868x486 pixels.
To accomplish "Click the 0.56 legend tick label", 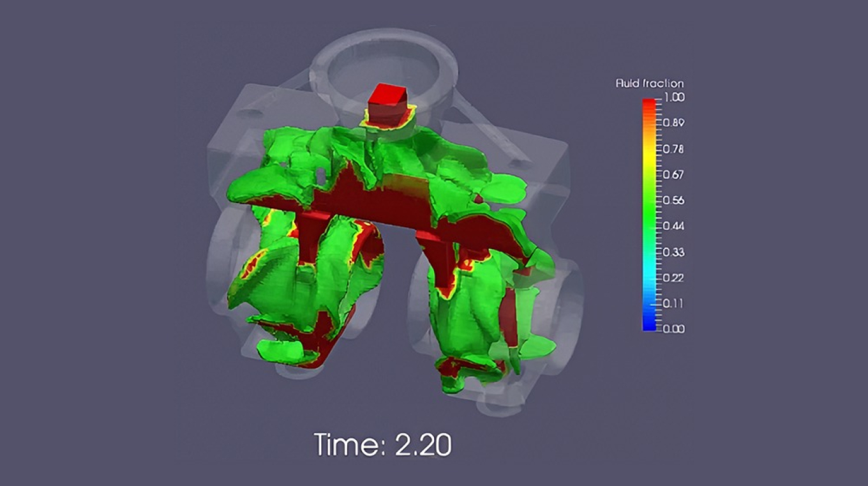I will (x=674, y=200).
